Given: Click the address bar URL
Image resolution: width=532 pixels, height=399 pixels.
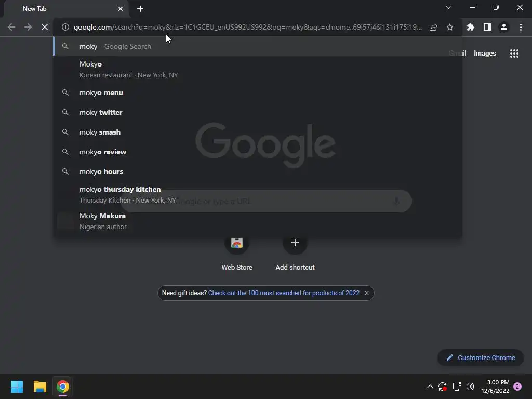Looking at the screenshot, I should click(x=247, y=27).
